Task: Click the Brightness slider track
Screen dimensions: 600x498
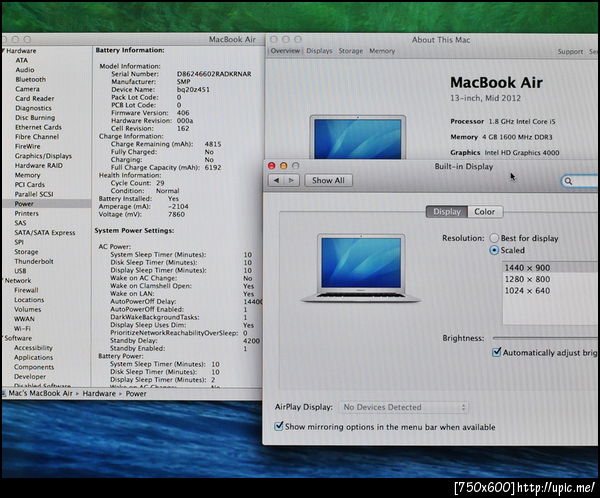Action: tap(545, 338)
